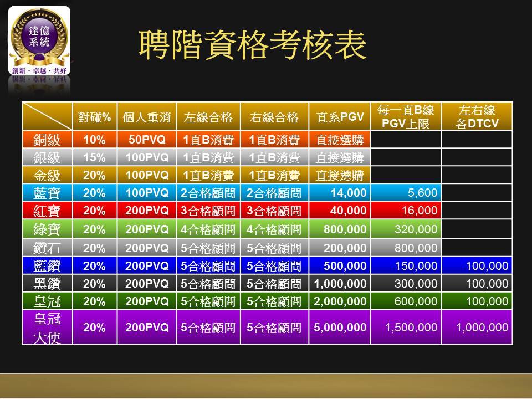The height and width of the screenshot is (399, 532).
Task: Click the 5,000,000 cell
Action: (340, 327)
